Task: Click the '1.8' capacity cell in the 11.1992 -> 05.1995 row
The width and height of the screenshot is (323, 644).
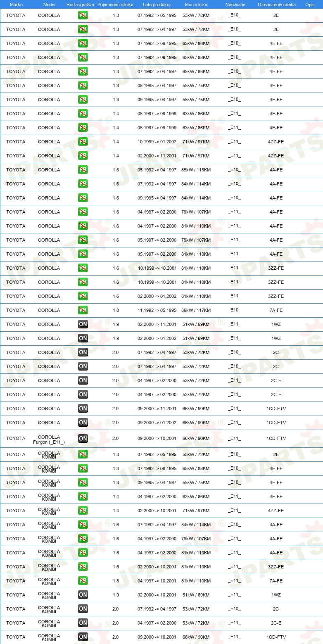Action: [116, 310]
